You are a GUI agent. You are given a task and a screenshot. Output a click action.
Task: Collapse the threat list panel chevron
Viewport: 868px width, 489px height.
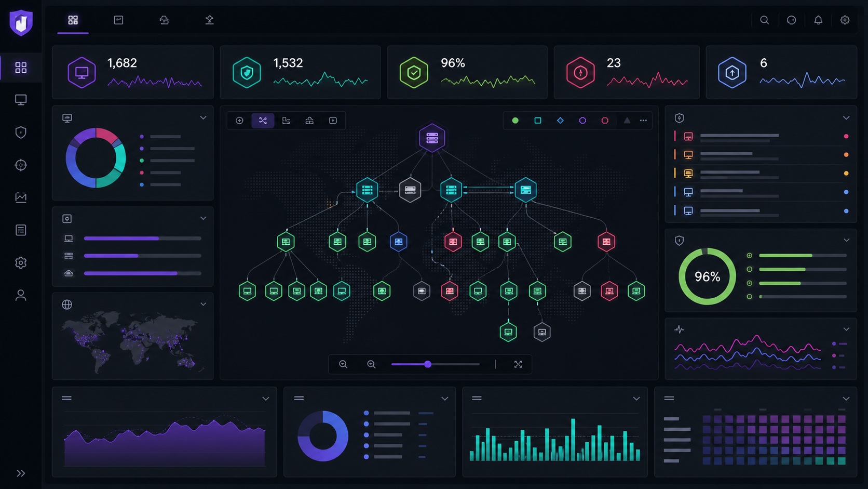point(846,118)
